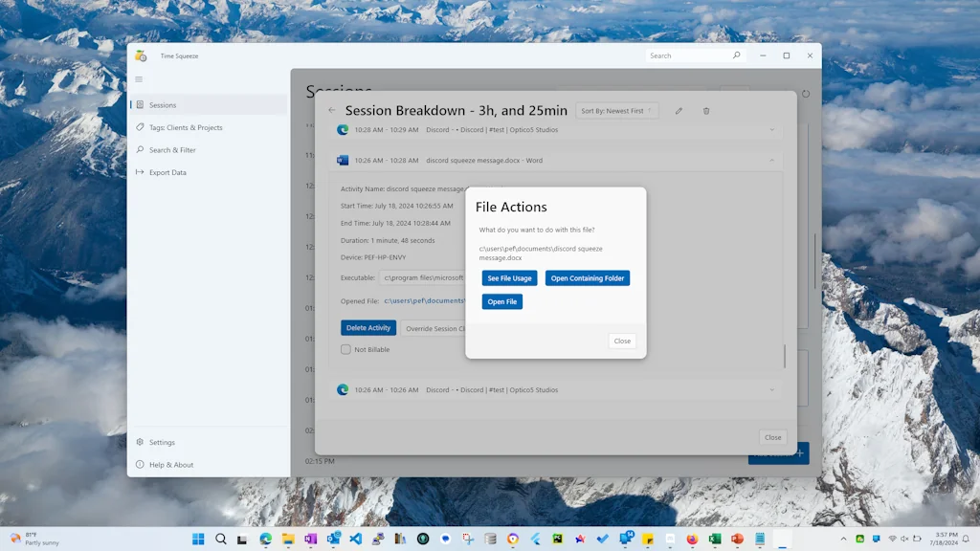
Task: Open the containing folder of the file
Action: click(x=588, y=278)
